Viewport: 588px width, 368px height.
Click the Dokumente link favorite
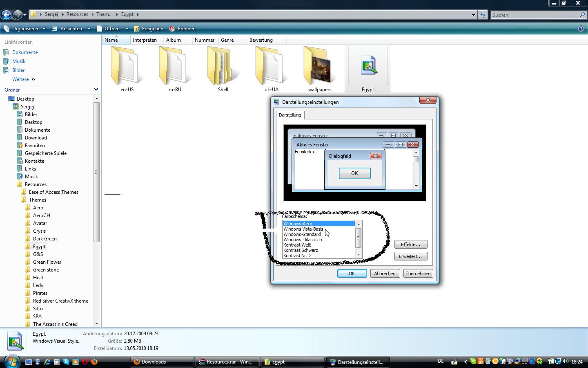25,52
